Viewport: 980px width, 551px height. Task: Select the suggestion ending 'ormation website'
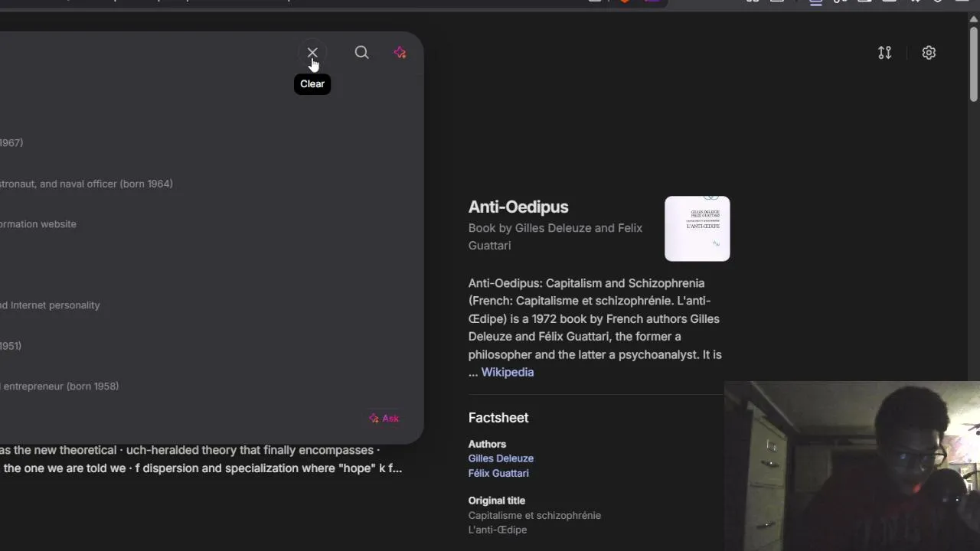(x=38, y=224)
